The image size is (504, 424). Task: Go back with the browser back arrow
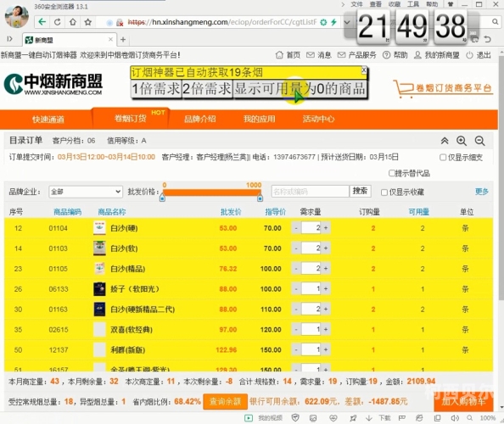[x=42, y=22]
